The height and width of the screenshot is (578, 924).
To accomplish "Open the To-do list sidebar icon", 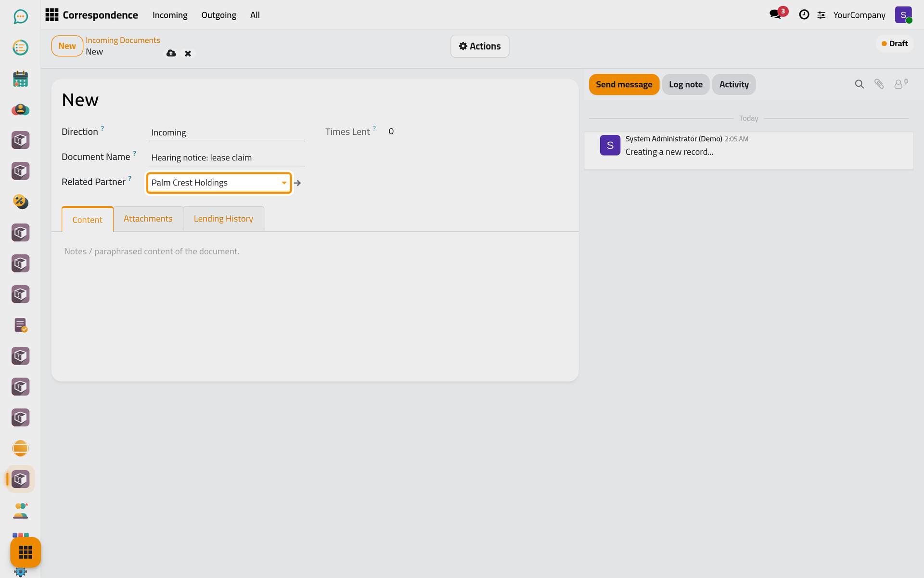I will point(20,48).
